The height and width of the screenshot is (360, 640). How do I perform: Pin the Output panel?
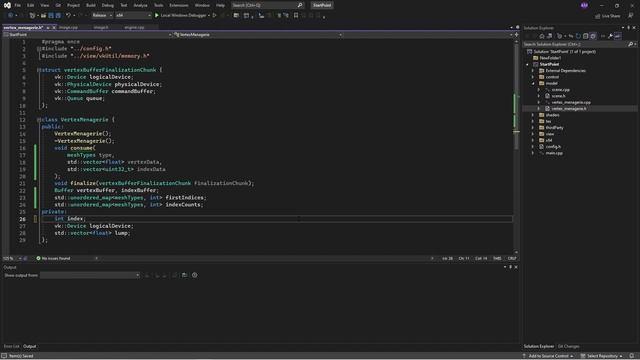(x=510, y=267)
